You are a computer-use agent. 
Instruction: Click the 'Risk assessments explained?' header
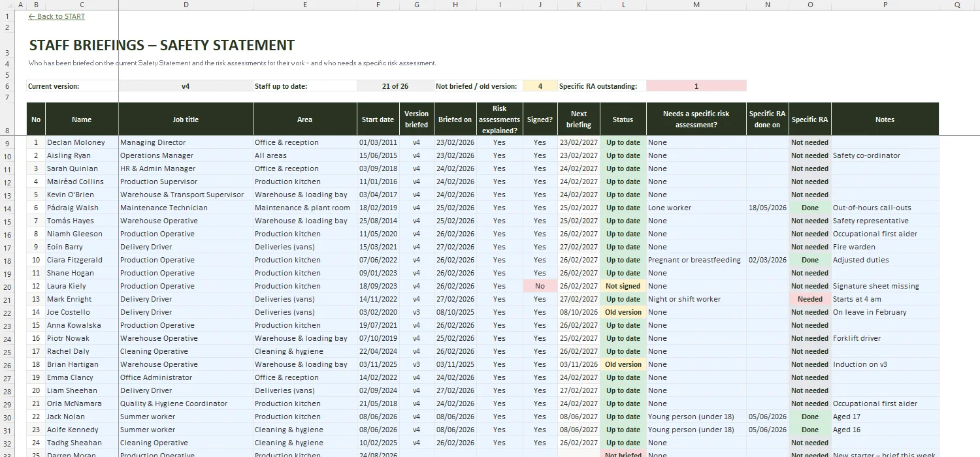pyautogui.click(x=500, y=119)
